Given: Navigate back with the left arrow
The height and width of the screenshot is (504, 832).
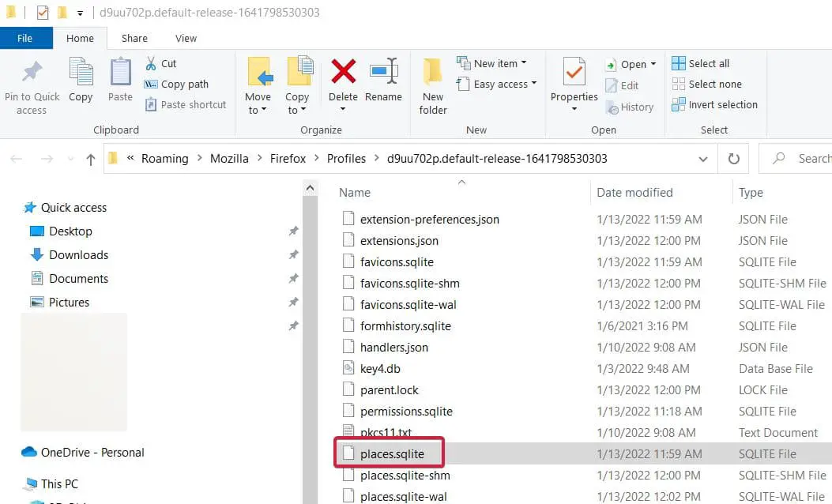Looking at the screenshot, I should [x=17, y=159].
